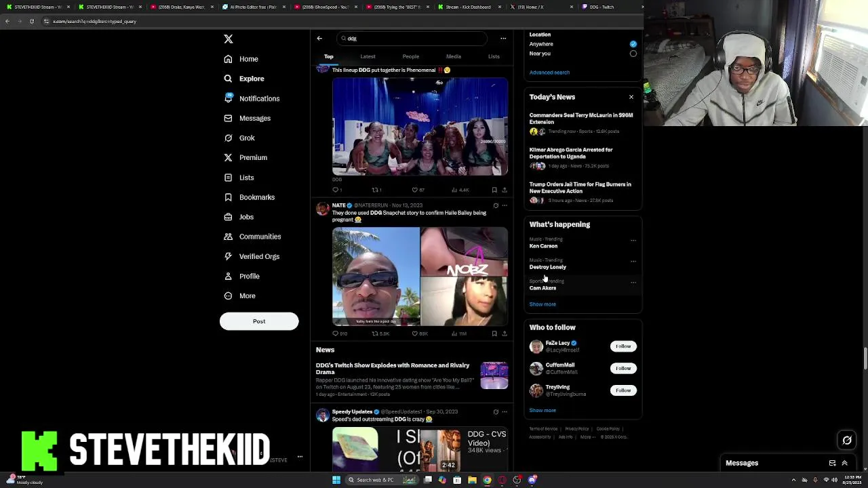The image size is (868, 488).
Task: Open more options on Speedy Updates post
Action: 505,412
